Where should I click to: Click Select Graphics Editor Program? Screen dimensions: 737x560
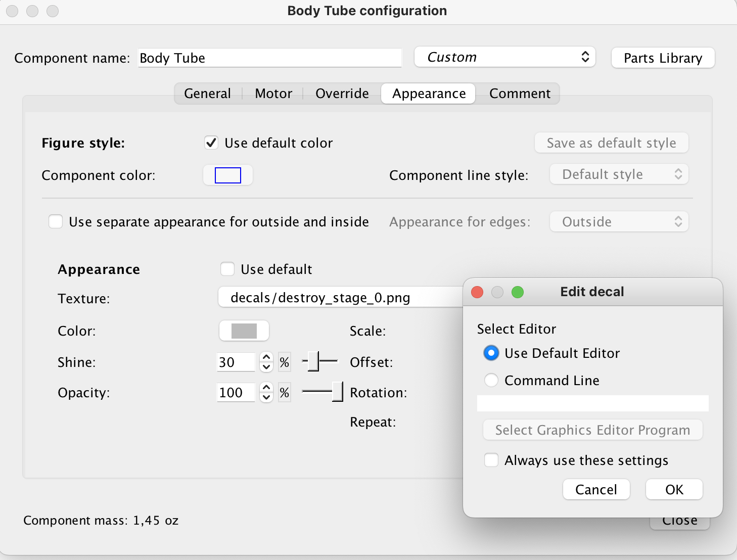[592, 430]
